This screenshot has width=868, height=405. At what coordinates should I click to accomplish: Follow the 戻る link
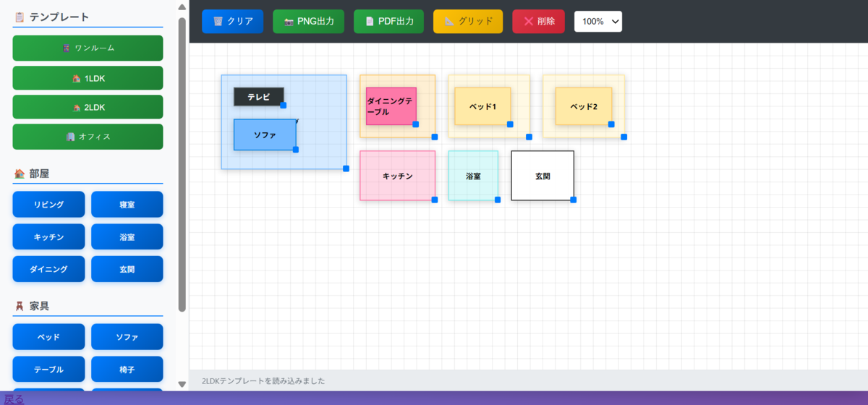tap(14, 399)
